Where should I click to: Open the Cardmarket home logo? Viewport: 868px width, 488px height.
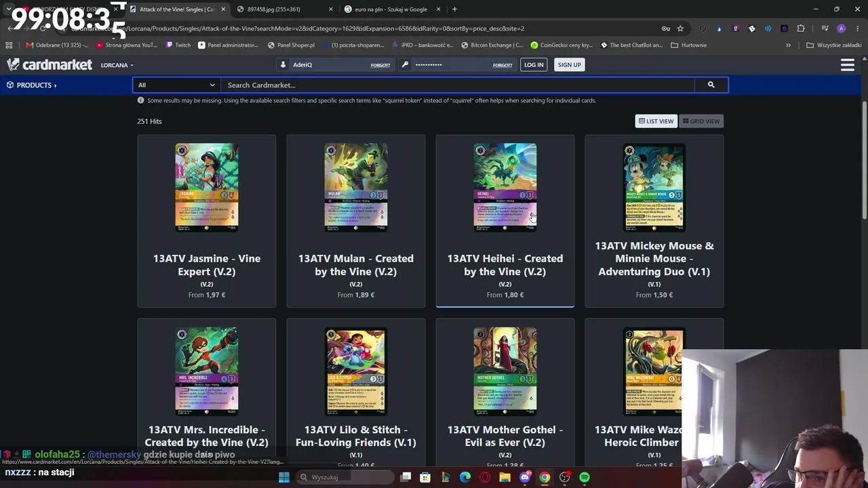pyautogui.click(x=49, y=64)
